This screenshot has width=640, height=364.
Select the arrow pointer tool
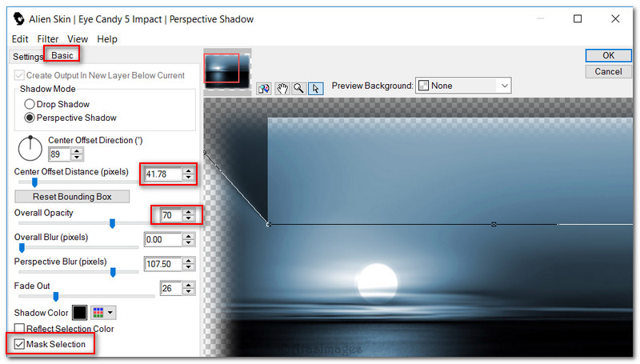(315, 88)
